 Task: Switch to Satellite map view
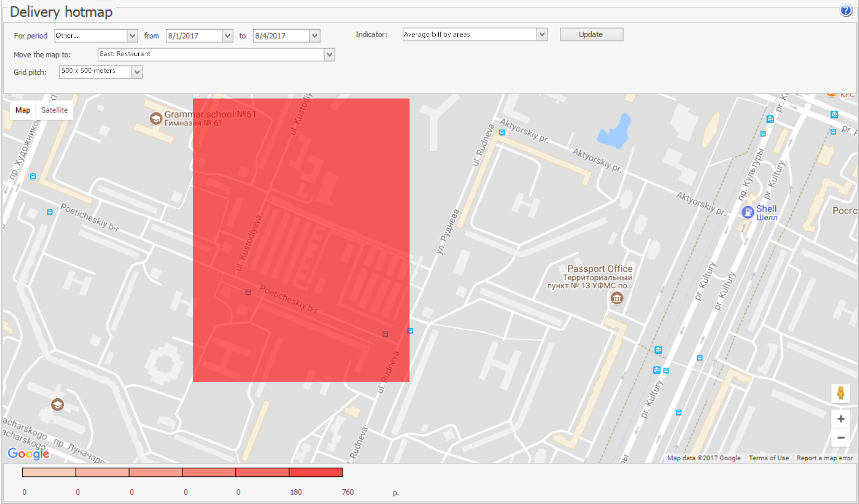[x=55, y=110]
